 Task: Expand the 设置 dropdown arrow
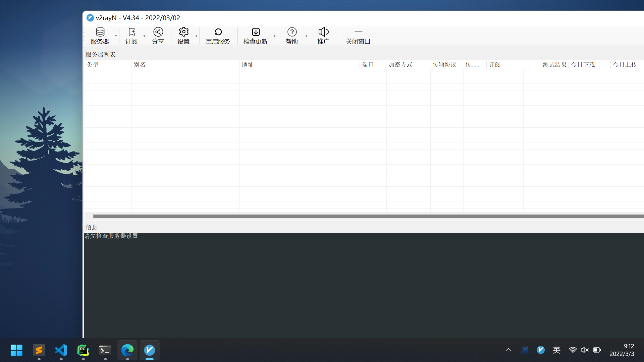(196, 36)
